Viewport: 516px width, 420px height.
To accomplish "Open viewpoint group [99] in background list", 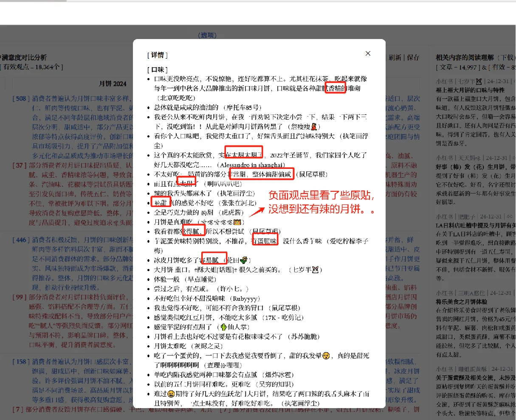I will [x=20, y=297].
